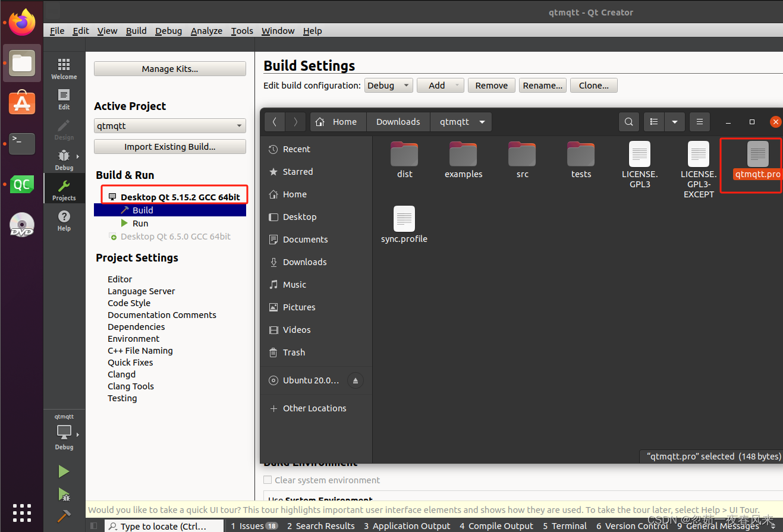Click the Start Debugging run button

pos(64,494)
